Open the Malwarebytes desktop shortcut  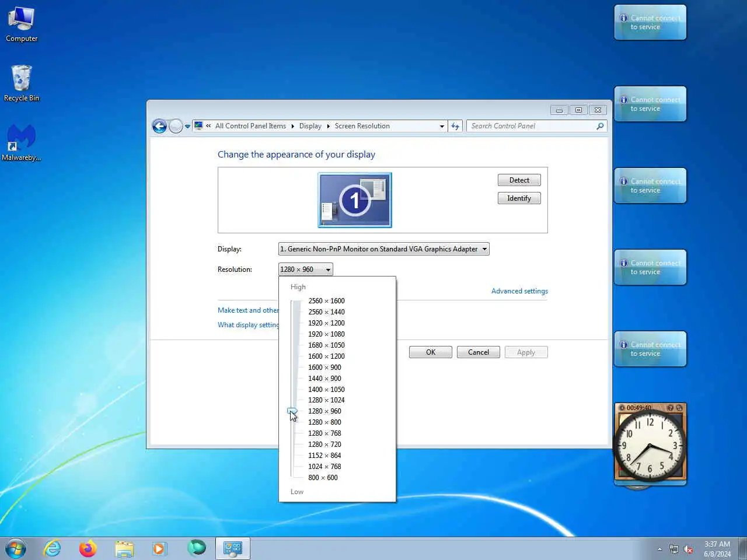pyautogui.click(x=22, y=143)
